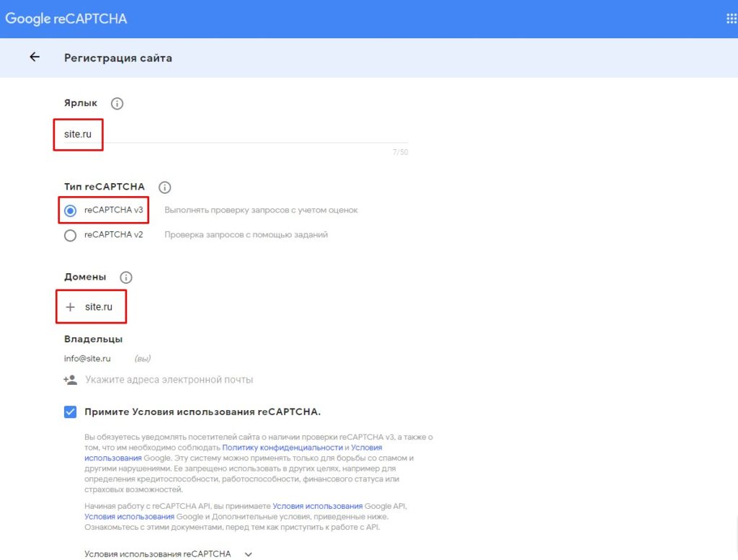738x560 pixels.
Task: Select the reCAPTCHA v2 radio button
Action: pyautogui.click(x=71, y=235)
